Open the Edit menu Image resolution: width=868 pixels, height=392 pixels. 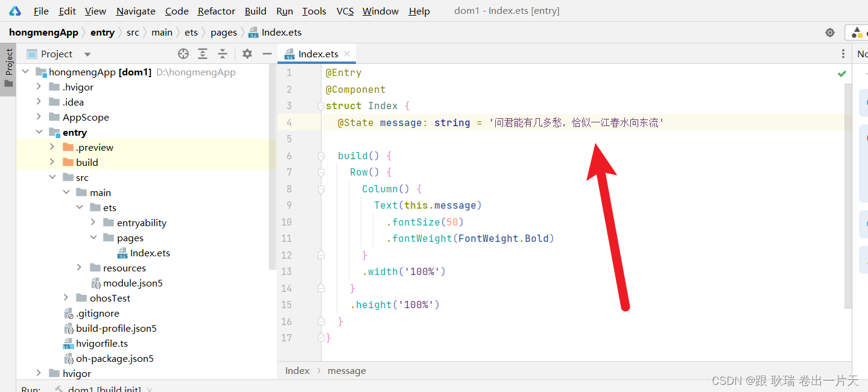click(68, 11)
